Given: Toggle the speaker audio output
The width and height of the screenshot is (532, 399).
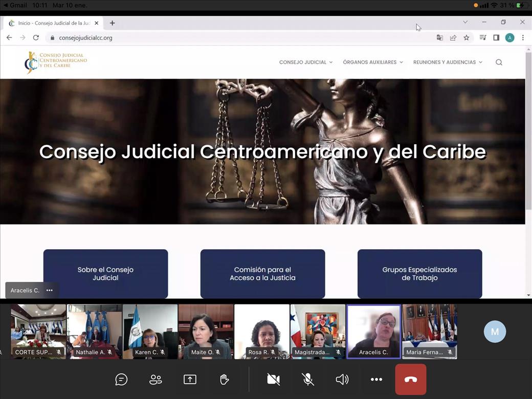Looking at the screenshot, I should 342,380.
